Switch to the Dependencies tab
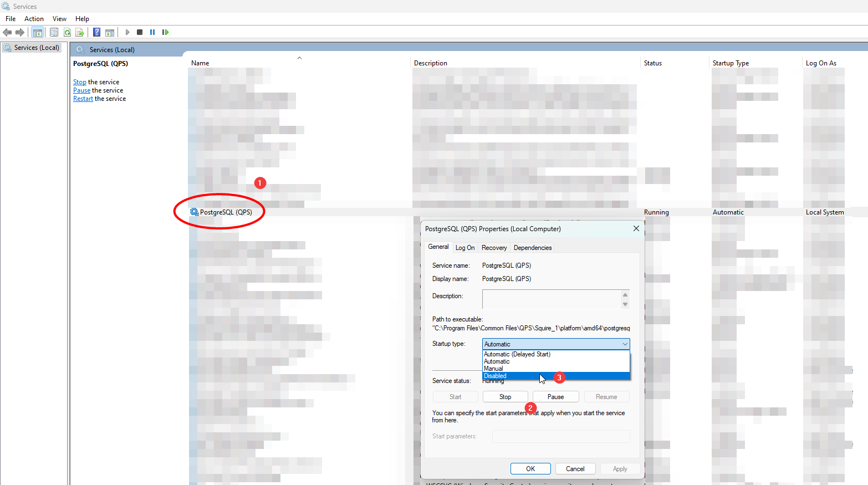Viewport: 868px width, 485px height. 533,248
